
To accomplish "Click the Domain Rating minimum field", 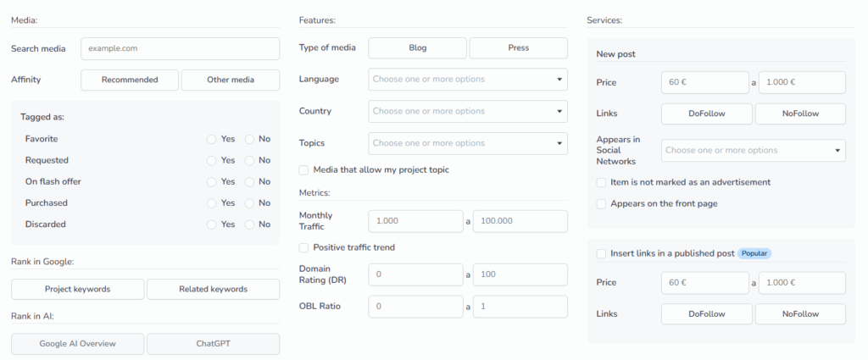I will click(x=415, y=274).
